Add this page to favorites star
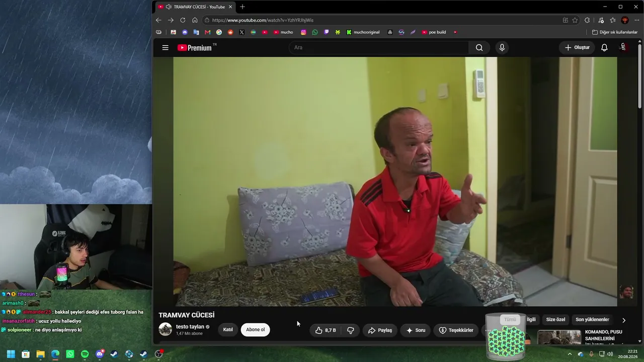Image resolution: width=644 pixels, height=362 pixels. (x=575, y=20)
